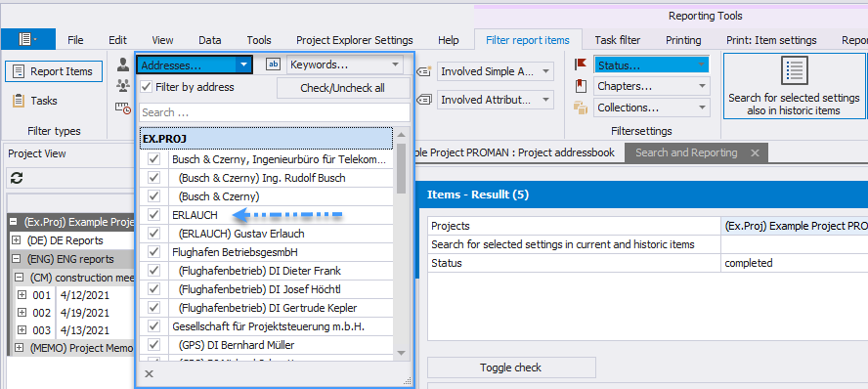Click the red flag Status icon
868x389 pixels.
tap(581, 65)
